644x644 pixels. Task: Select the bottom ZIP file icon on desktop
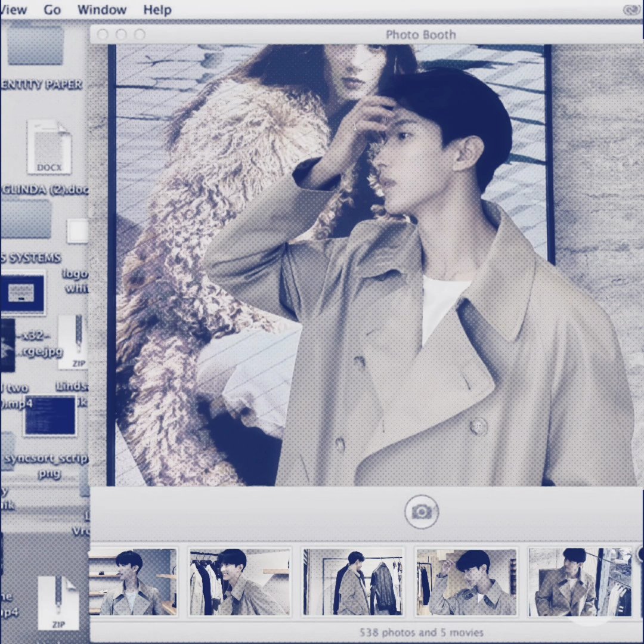tap(58, 603)
